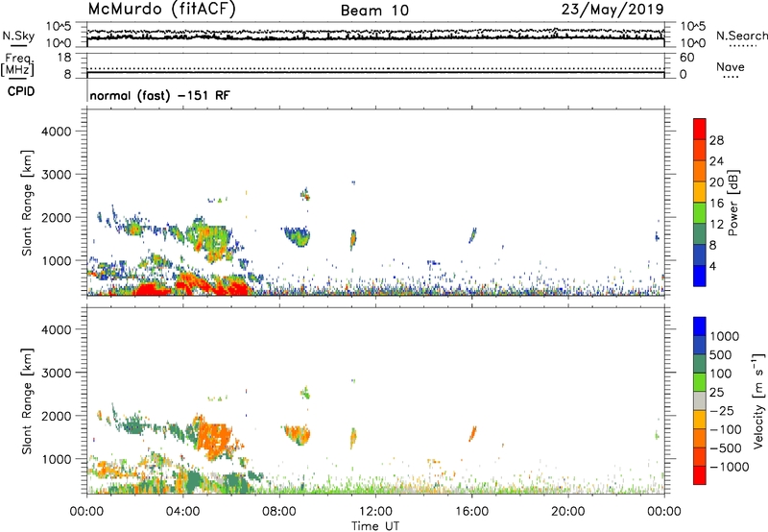
Task: Click the date '23/May/2019'
Action: [x=612, y=9]
